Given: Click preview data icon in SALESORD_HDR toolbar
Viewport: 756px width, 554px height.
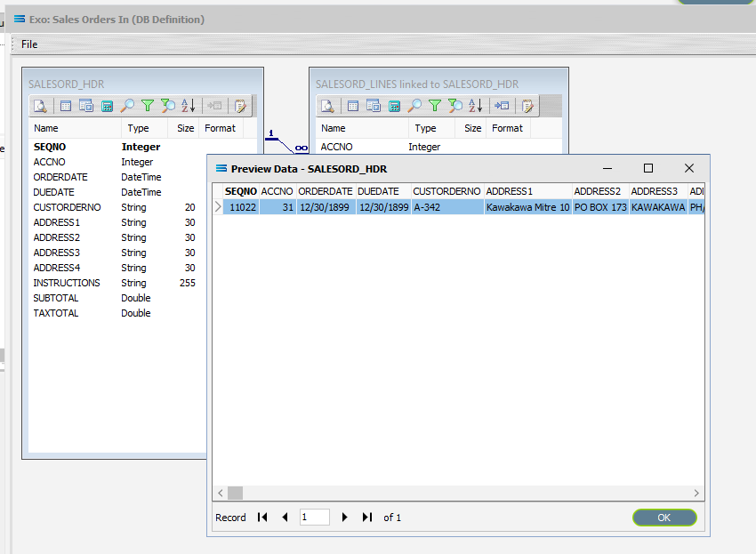Looking at the screenshot, I should [x=41, y=106].
